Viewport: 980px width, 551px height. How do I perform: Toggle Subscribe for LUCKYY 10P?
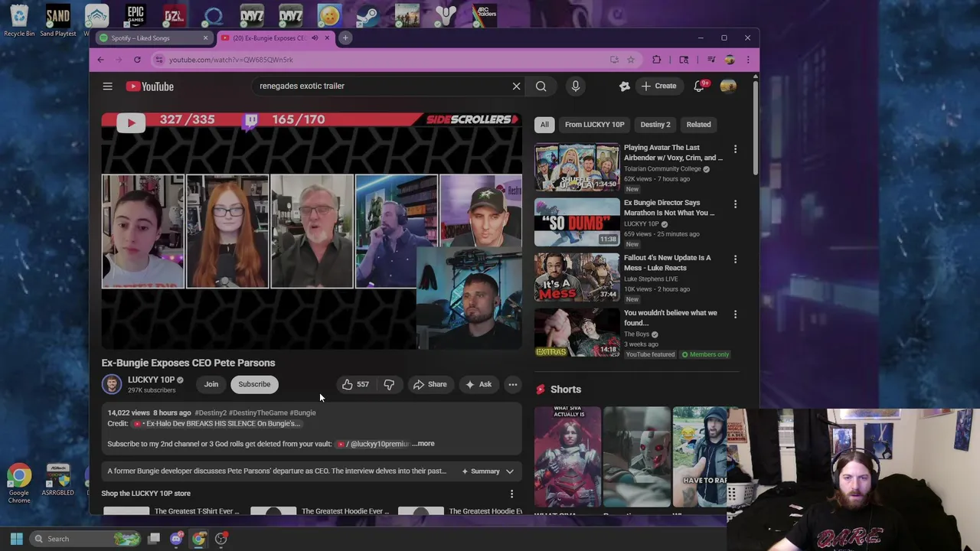[254, 384]
